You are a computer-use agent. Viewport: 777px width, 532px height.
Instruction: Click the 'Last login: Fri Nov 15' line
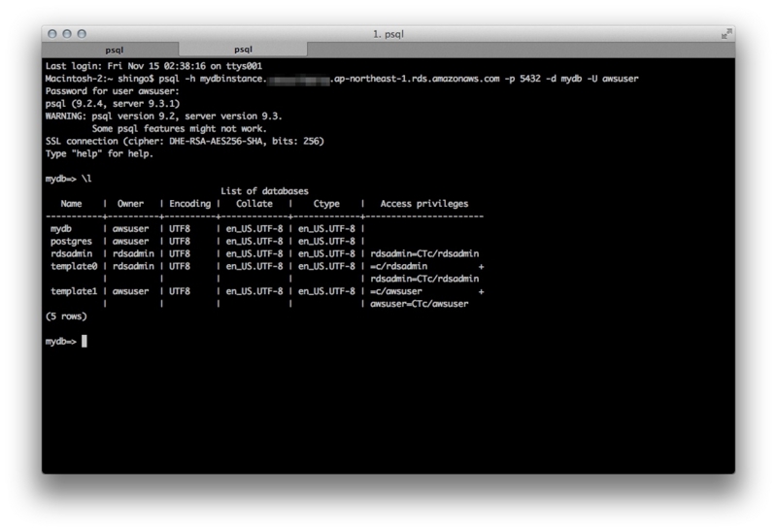[153, 66]
